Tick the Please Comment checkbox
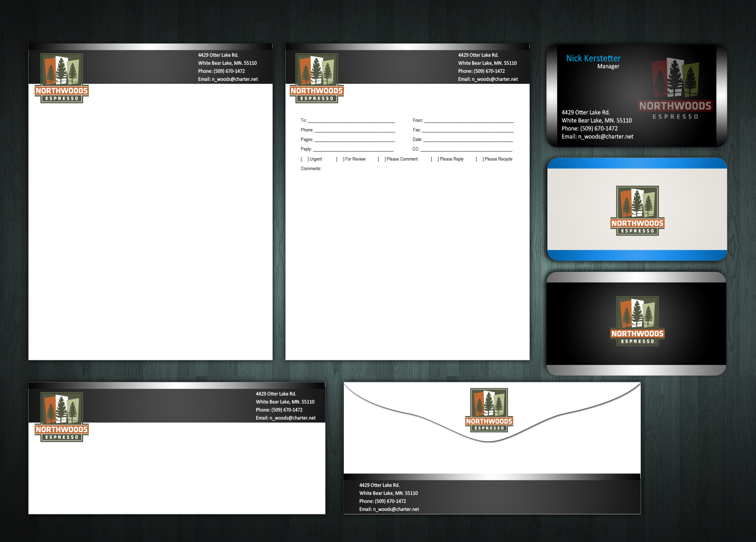 click(382, 159)
